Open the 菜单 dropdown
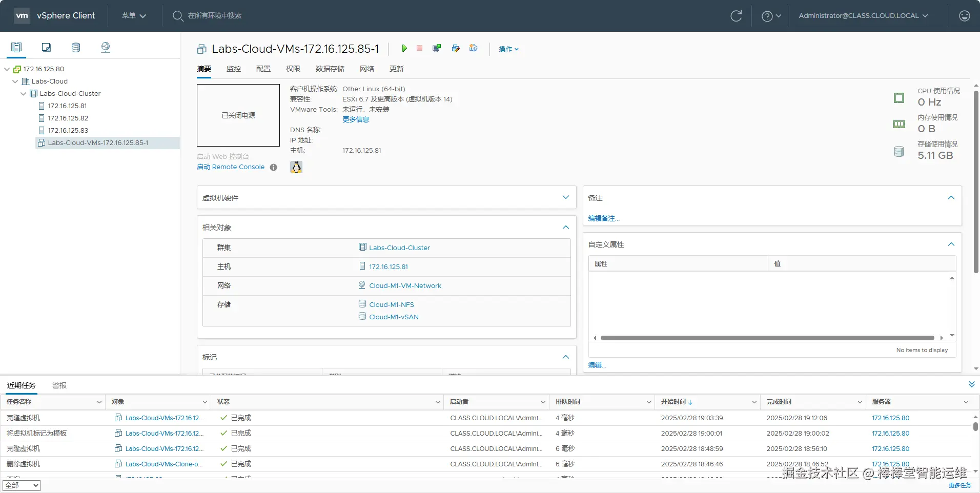This screenshot has width=980, height=493. pyautogui.click(x=134, y=16)
